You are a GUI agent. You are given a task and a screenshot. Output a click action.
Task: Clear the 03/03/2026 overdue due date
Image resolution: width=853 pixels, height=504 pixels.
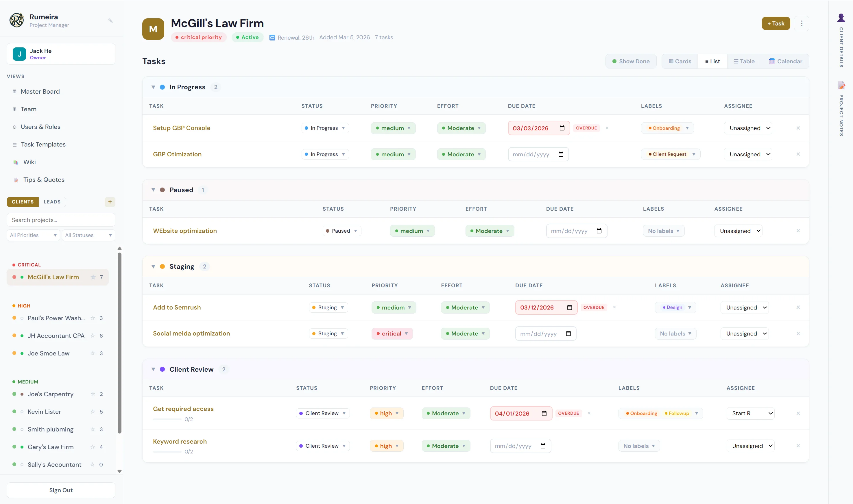(x=607, y=128)
